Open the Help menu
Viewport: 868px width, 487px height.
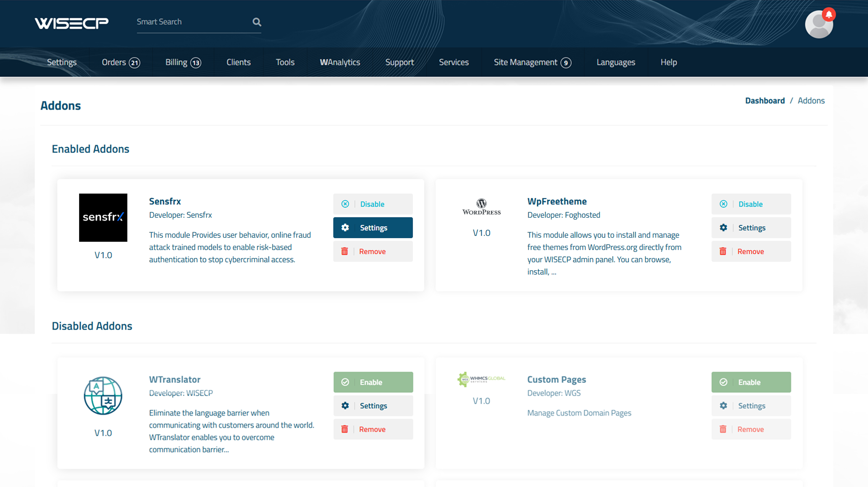point(669,62)
